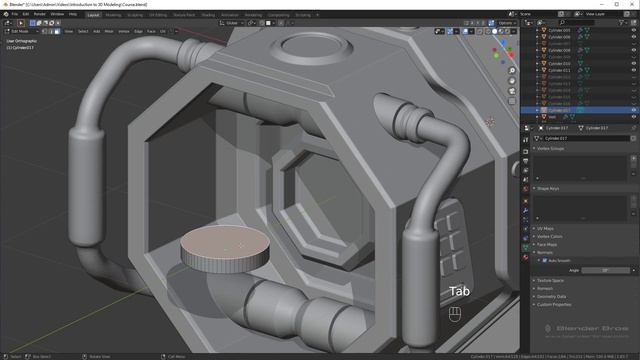This screenshot has height=360, width=640.
Task: Switch perspective/orthographic view icon
Action: point(512,101)
